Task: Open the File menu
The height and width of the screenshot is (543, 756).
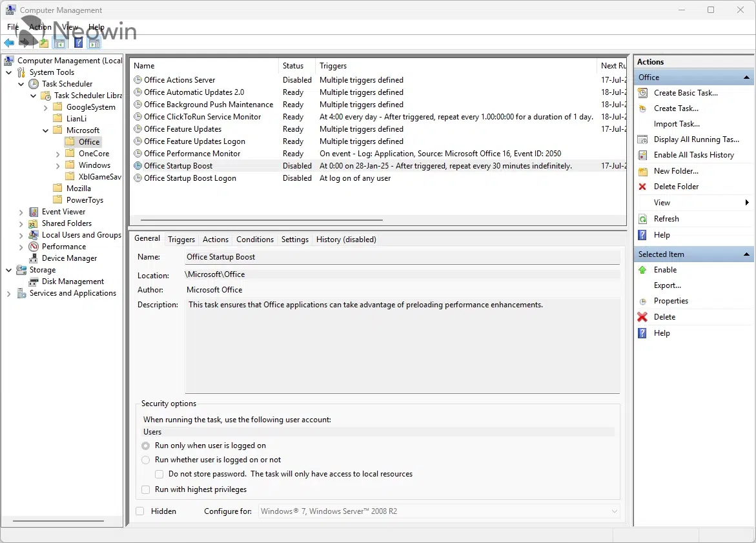Action: tap(12, 27)
